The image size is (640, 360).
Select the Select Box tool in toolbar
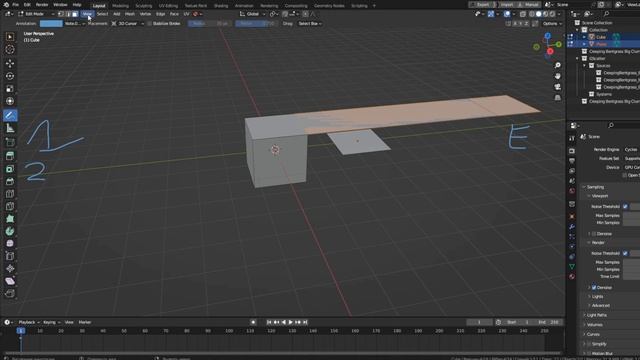[x=10, y=37]
